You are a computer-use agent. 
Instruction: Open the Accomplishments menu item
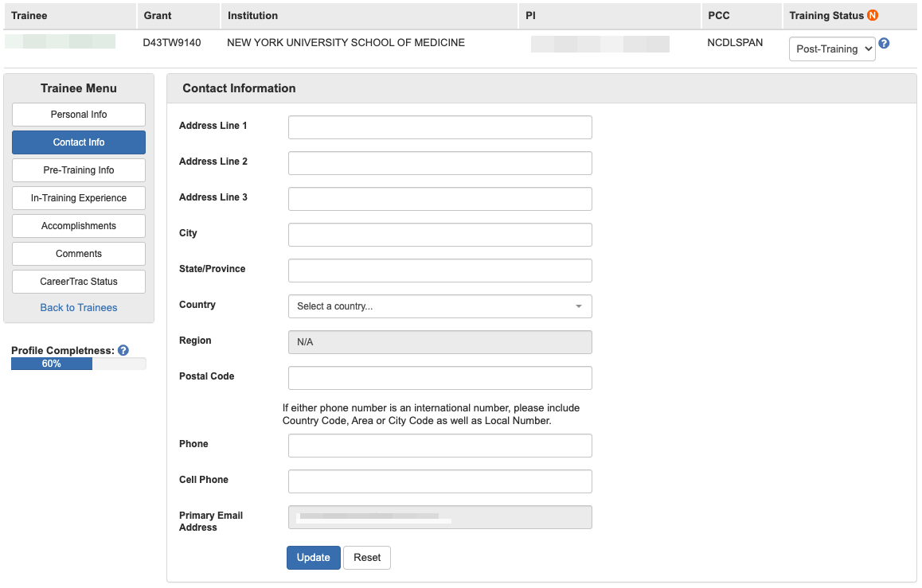click(x=79, y=226)
